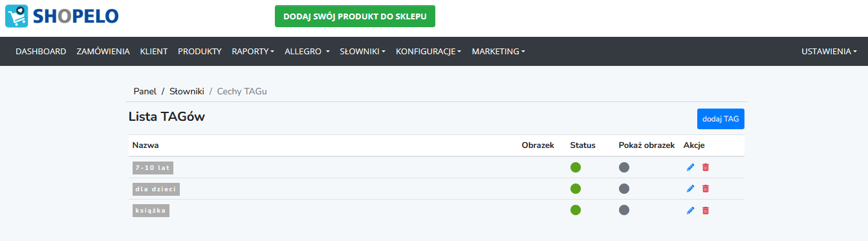This screenshot has width=868, height=241.
Task: Go to ZAMÓWIENIA in the navbar
Action: (103, 51)
